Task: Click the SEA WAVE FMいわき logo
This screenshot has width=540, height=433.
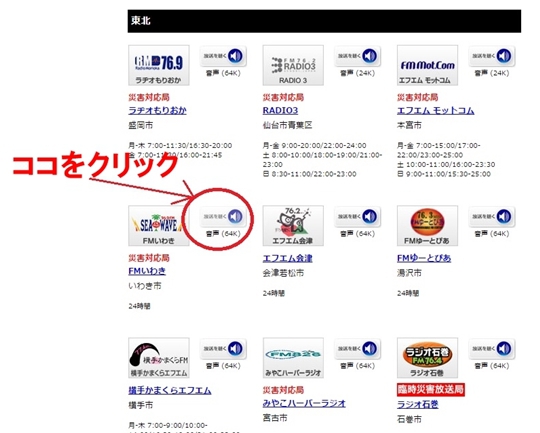Action: (159, 226)
